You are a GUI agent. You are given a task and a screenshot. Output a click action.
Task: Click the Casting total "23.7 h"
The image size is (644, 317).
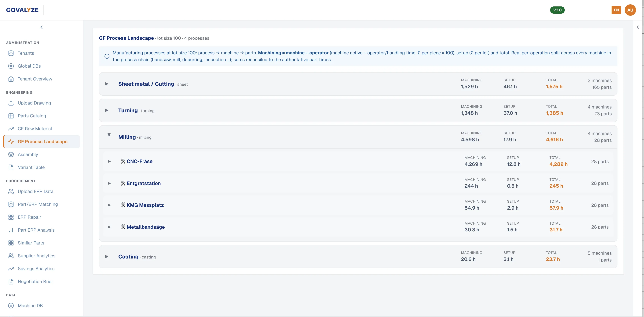[x=553, y=259]
